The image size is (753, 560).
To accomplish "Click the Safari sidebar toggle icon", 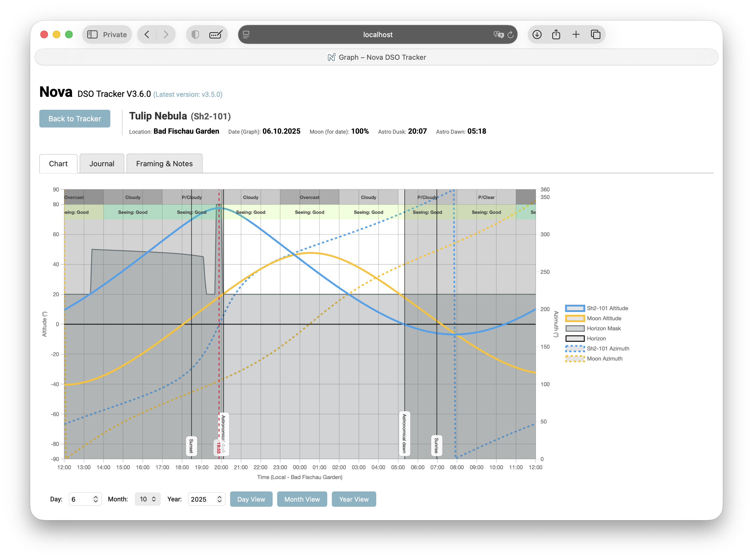I will click(92, 35).
